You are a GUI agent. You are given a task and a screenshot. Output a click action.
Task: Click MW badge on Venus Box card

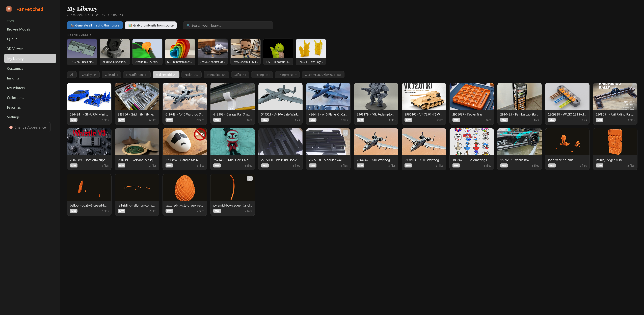pyautogui.click(x=504, y=165)
